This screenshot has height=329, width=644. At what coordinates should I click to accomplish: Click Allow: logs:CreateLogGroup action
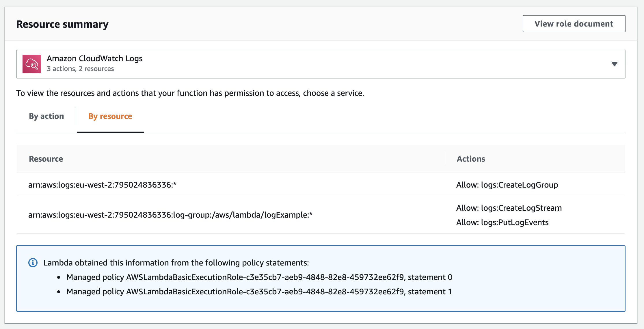507,185
